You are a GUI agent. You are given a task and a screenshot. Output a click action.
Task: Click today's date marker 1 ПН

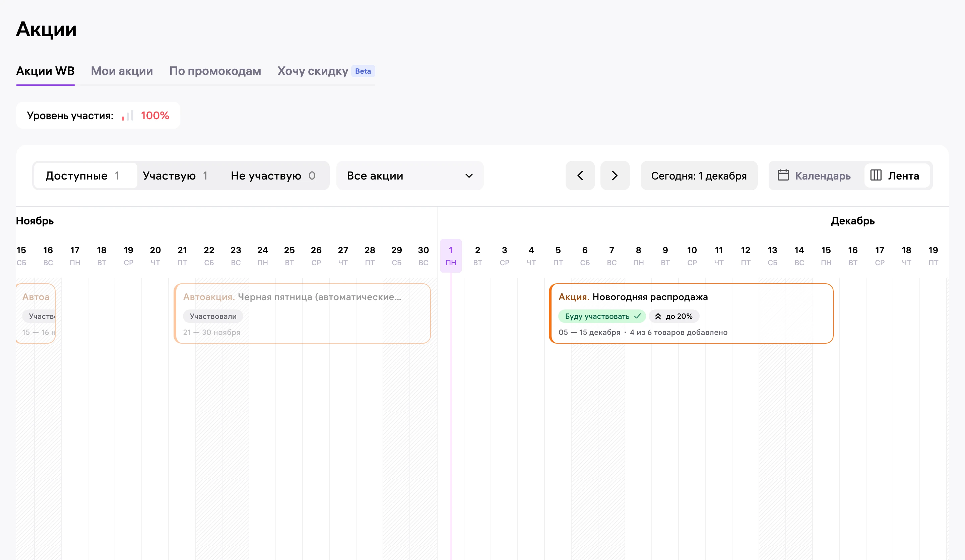[x=451, y=256]
